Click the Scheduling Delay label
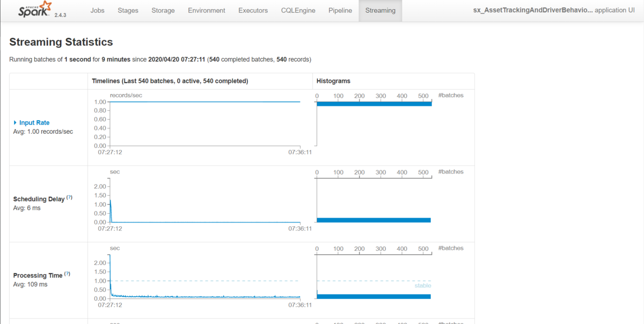This screenshot has height=324, width=644. tap(39, 199)
